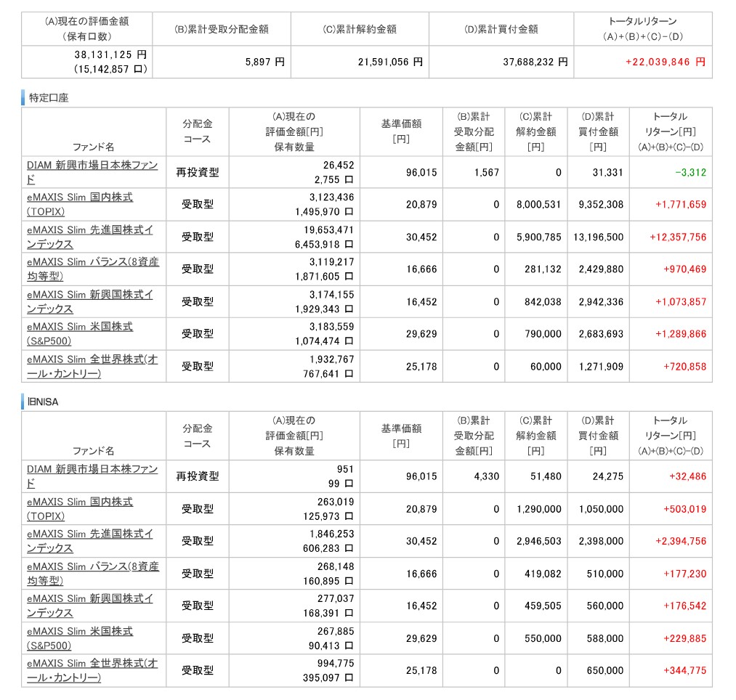This screenshot has height=700, width=736.
Task: Click 再投資型 course in 旧NISA DIAM row
Action: click(198, 476)
